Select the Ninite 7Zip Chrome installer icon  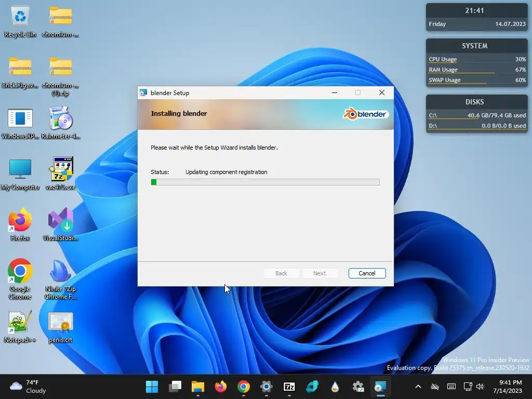tap(60, 279)
